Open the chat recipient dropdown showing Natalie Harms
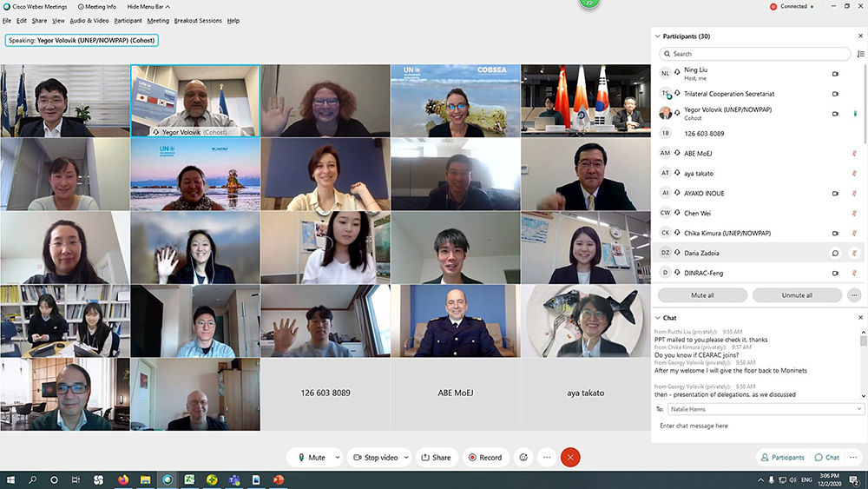 point(766,409)
